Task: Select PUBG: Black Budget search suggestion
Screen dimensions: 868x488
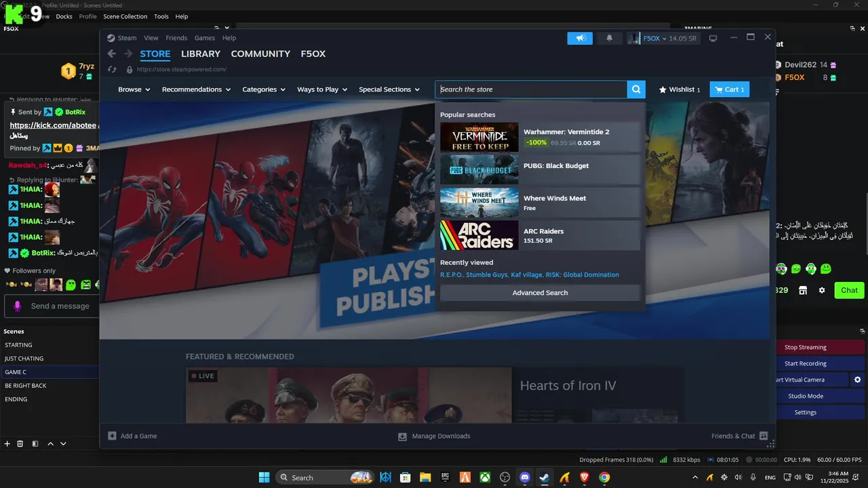Action: coord(540,169)
